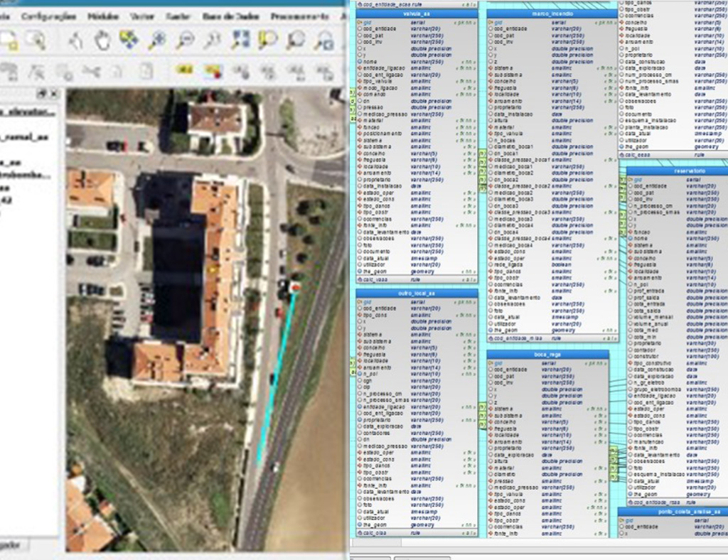Select the Move Feature editing tool
The height and width of the screenshot is (560, 728).
click(9, 72)
